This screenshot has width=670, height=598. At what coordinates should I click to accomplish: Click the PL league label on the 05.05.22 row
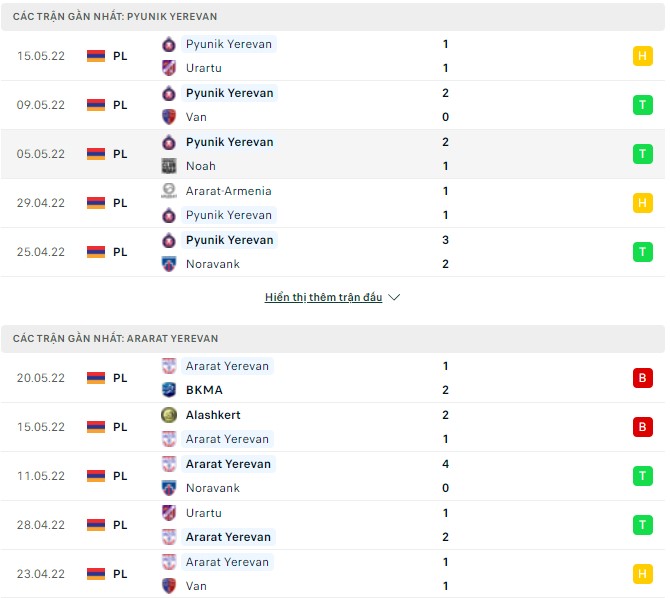coord(120,154)
